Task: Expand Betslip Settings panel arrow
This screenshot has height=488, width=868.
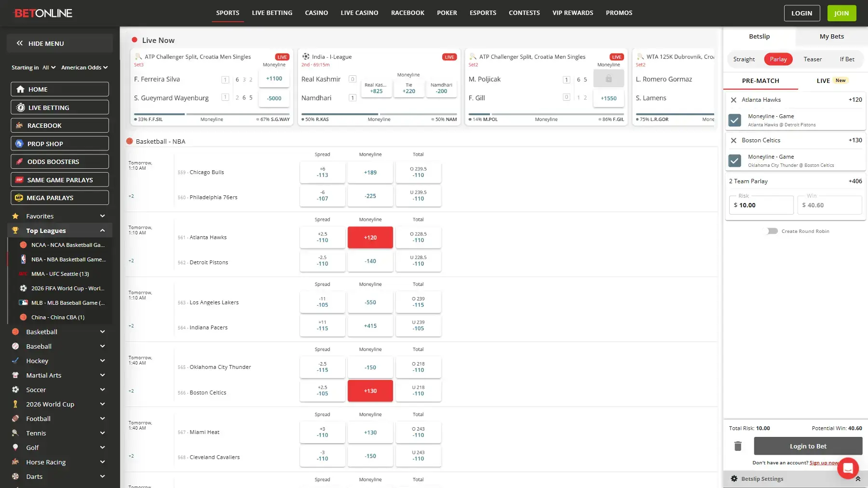Action: point(858,479)
